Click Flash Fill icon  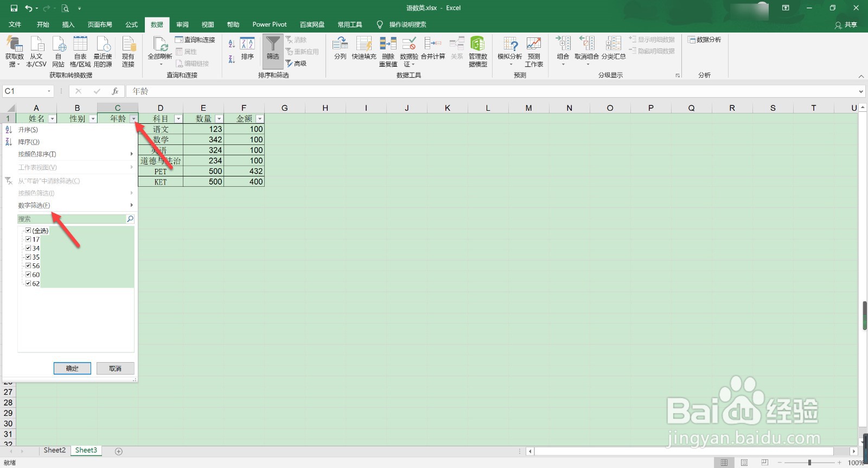point(363,44)
